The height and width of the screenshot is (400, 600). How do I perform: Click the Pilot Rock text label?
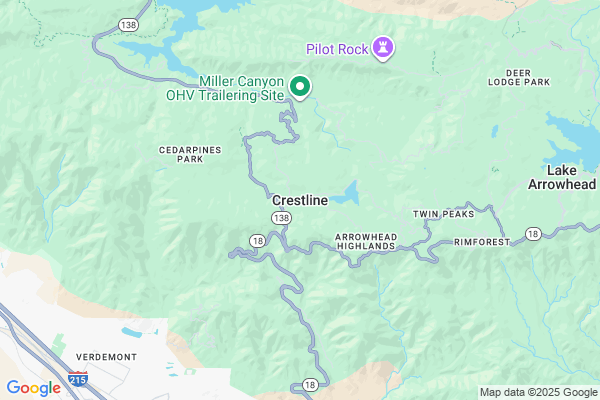[x=337, y=49]
